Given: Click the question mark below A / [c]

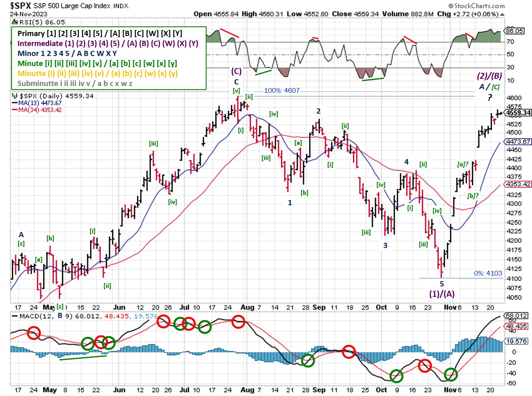Looking at the screenshot, I should coord(490,97).
